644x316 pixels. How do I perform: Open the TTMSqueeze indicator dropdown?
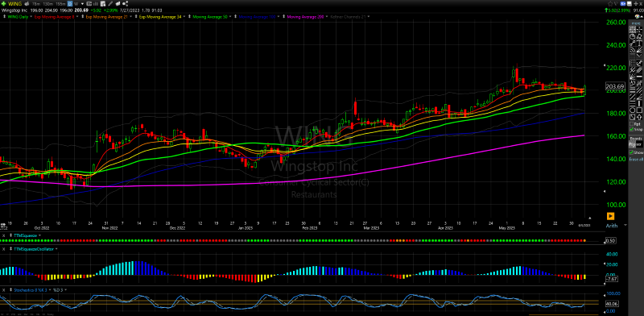point(40,235)
